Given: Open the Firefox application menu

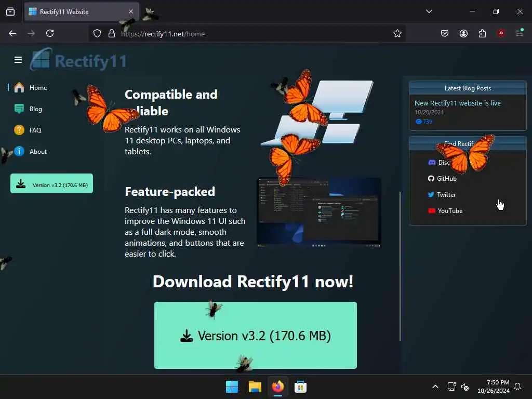Looking at the screenshot, I should (x=520, y=33).
